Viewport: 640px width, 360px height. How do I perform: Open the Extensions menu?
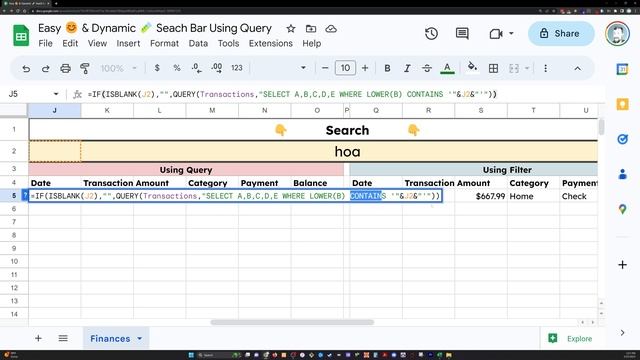[x=271, y=43]
